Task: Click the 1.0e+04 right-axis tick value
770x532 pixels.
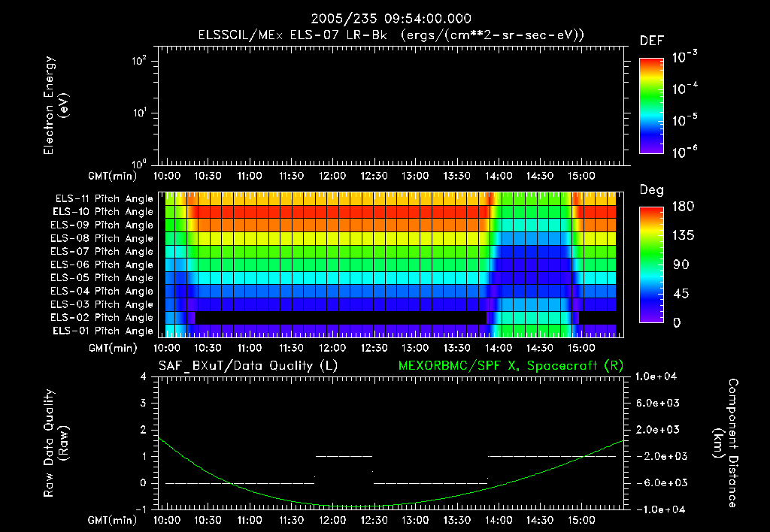Action: click(656, 376)
